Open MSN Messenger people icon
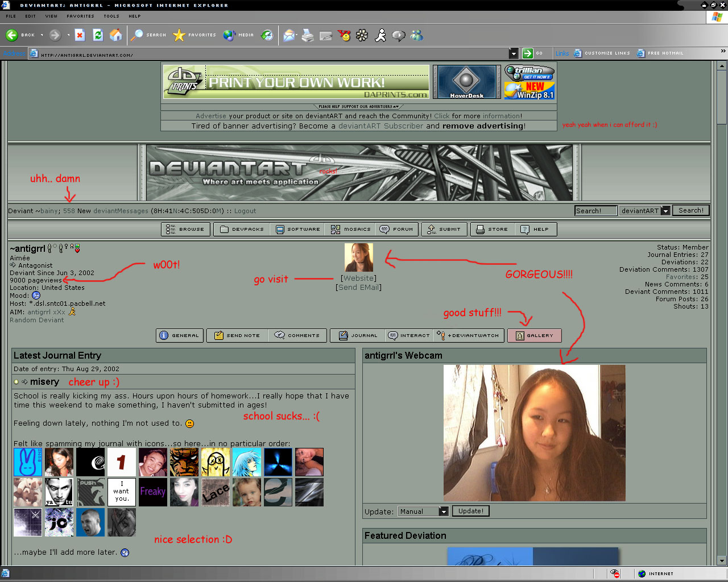The width and height of the screenshot is (728, 582). click(417, 36)
